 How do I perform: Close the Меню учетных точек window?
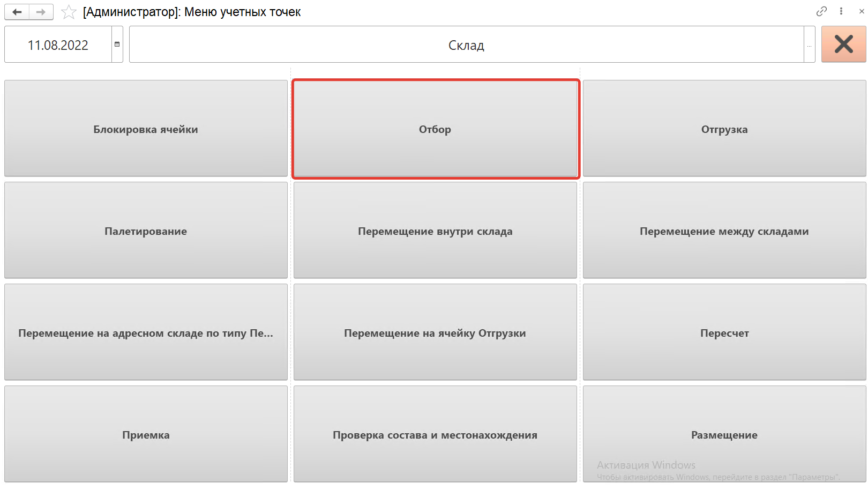point(862,11)
